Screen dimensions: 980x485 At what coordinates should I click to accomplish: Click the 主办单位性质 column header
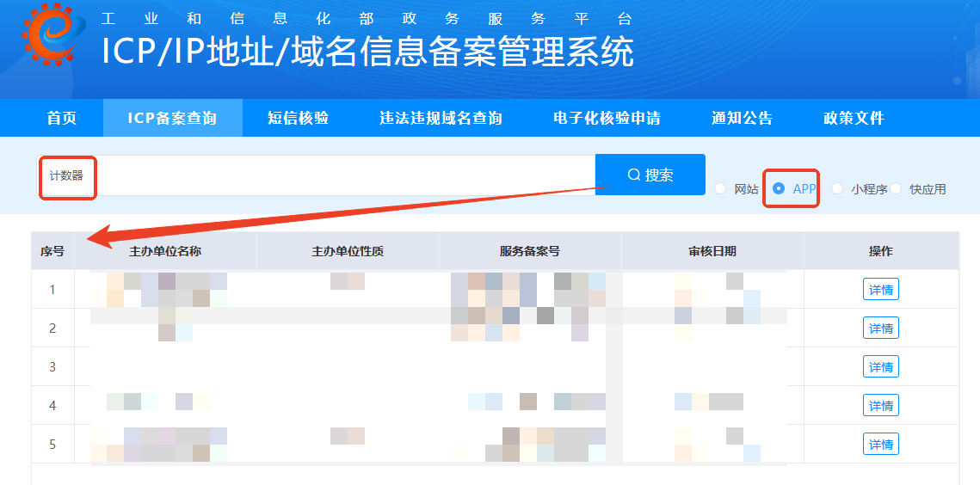348,251
